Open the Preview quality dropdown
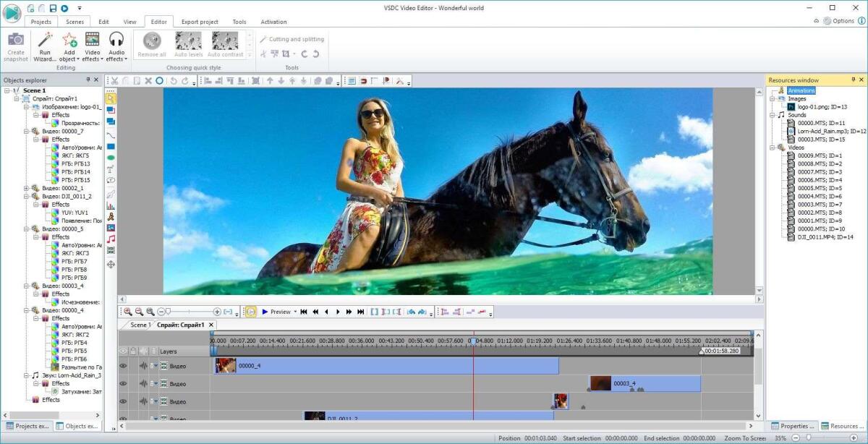This screenshot has height=444, width=868. (297, 312)
